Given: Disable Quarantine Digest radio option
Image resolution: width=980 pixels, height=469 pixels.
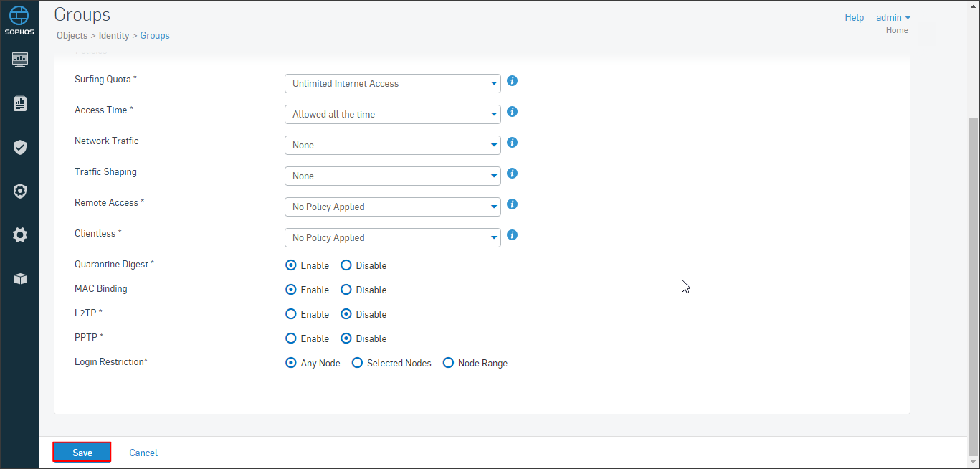Looking at the screenshot, I should click(x=346, y=265).
